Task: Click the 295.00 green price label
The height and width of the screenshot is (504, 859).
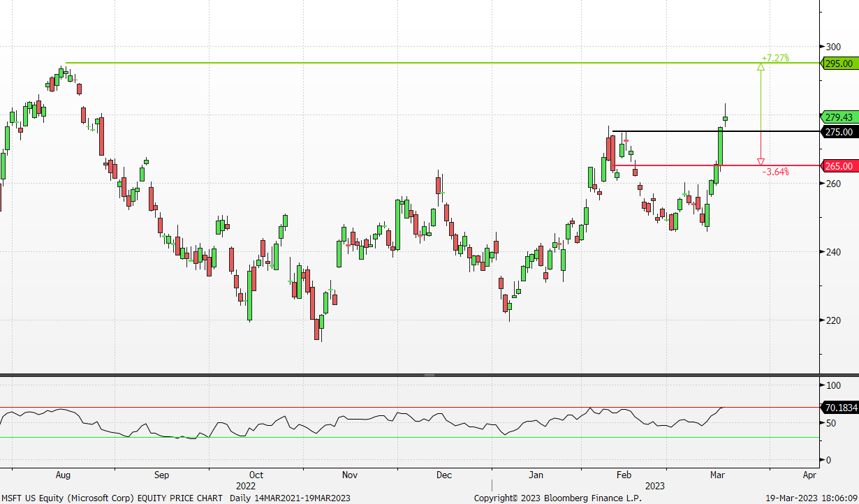Action: (839, 64)
